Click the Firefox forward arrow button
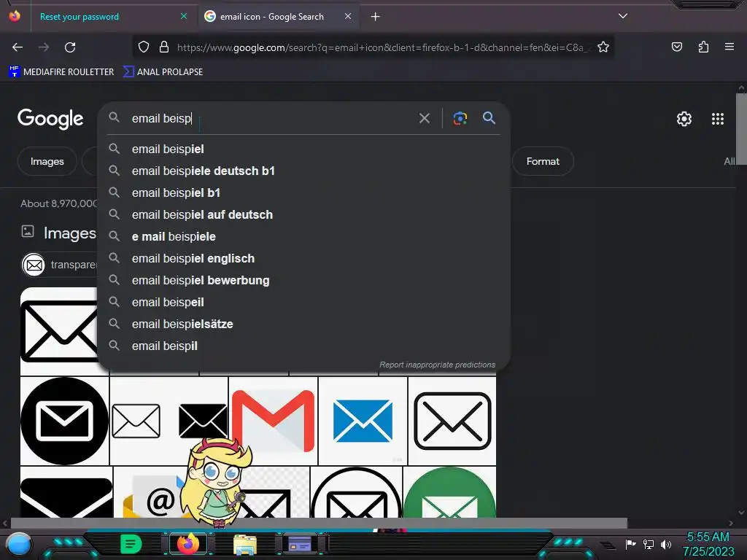This screenshot has width=747, height=560. [44, 47]
